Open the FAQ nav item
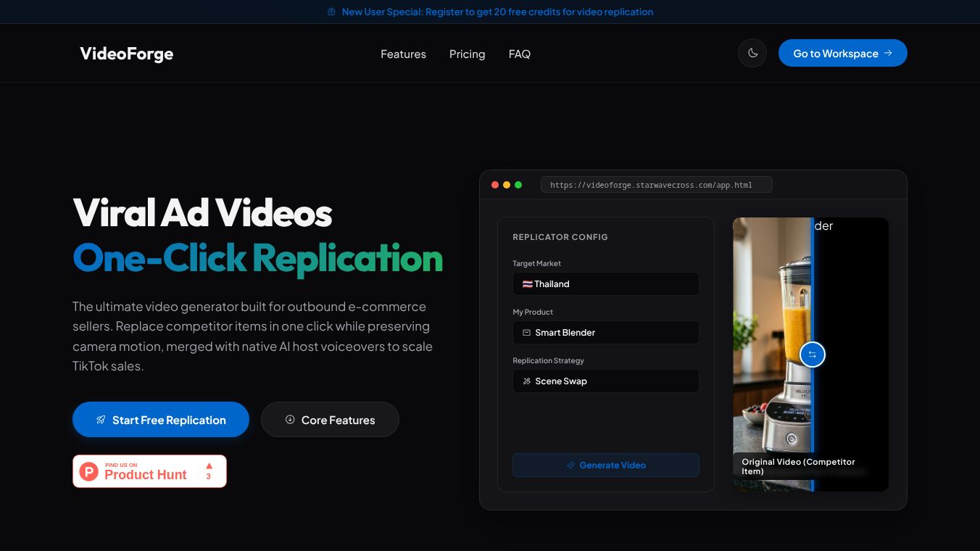This screenshot has height=551, width=980. [520, 54]
